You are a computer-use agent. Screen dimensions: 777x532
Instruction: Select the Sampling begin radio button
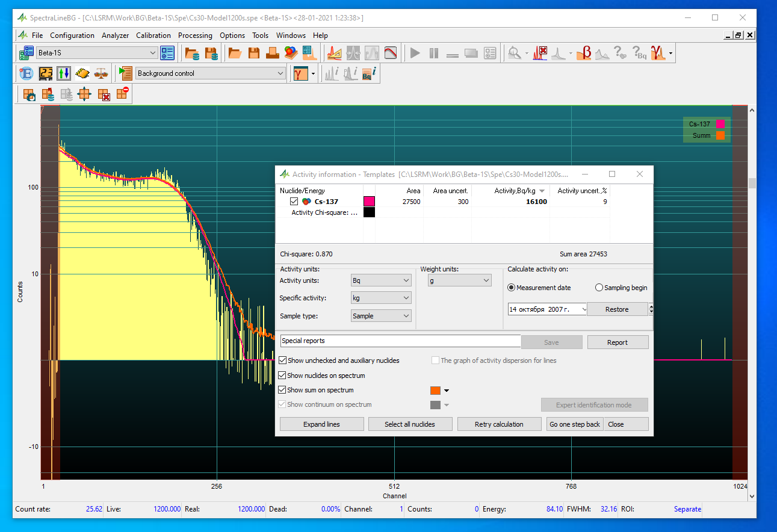(599, 288)
